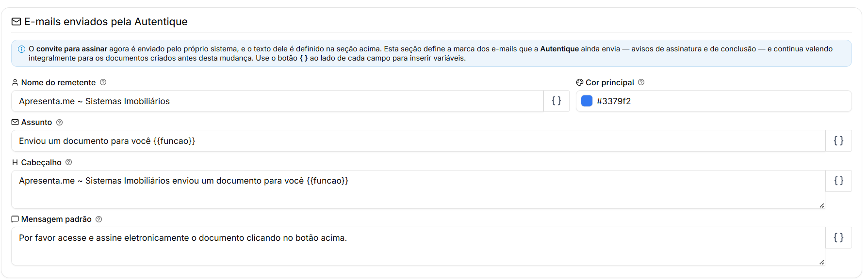Click the bold text "convite para assinar"
The image size is (868, 280).
point(72,49)
